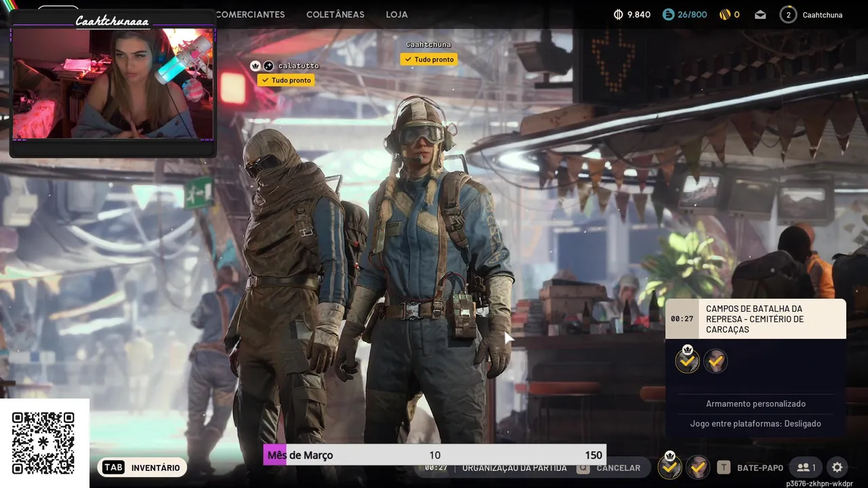868x488 pixels.
Task: Click the 150 goal value on progress bar
Action: 593,455
